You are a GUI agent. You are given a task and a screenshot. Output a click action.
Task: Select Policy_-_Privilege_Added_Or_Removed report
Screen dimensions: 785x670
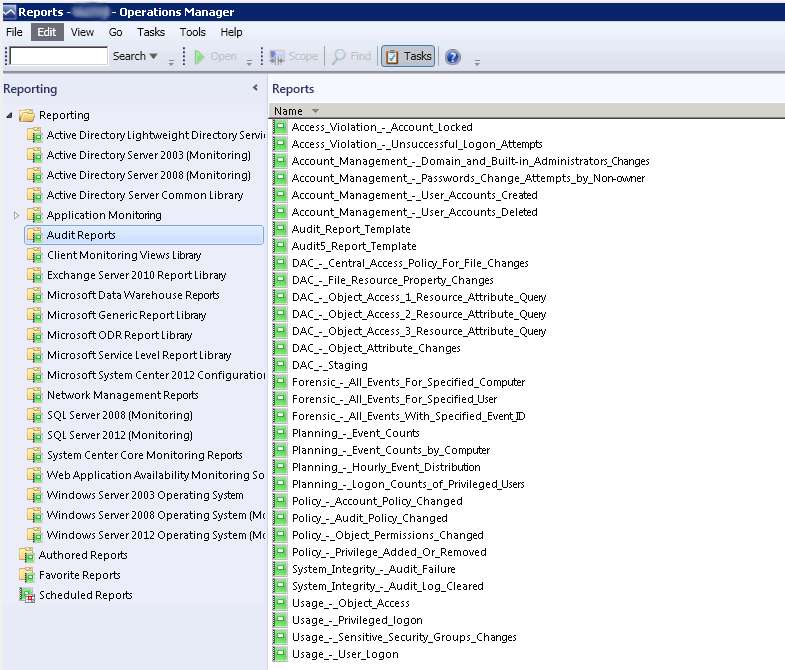[x=389, y=552]
